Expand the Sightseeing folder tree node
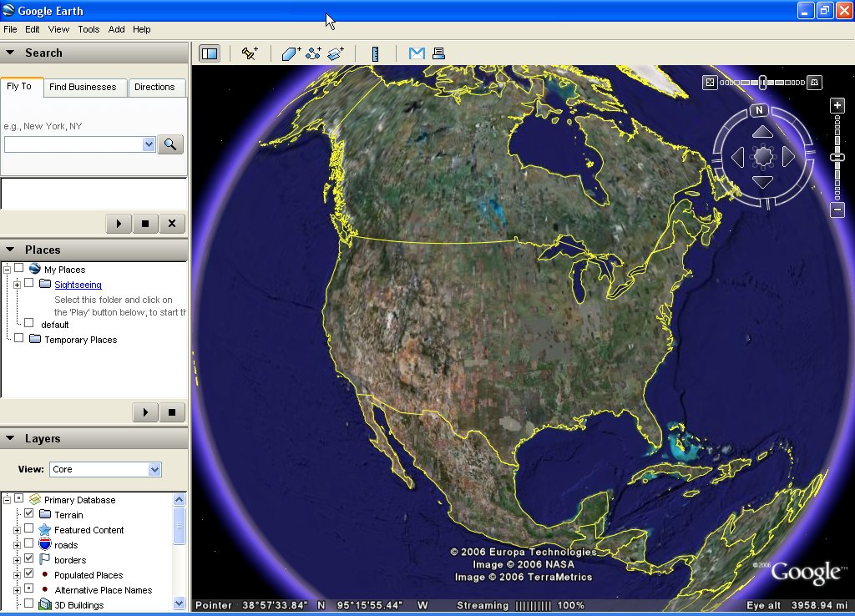 coord(17,285)
